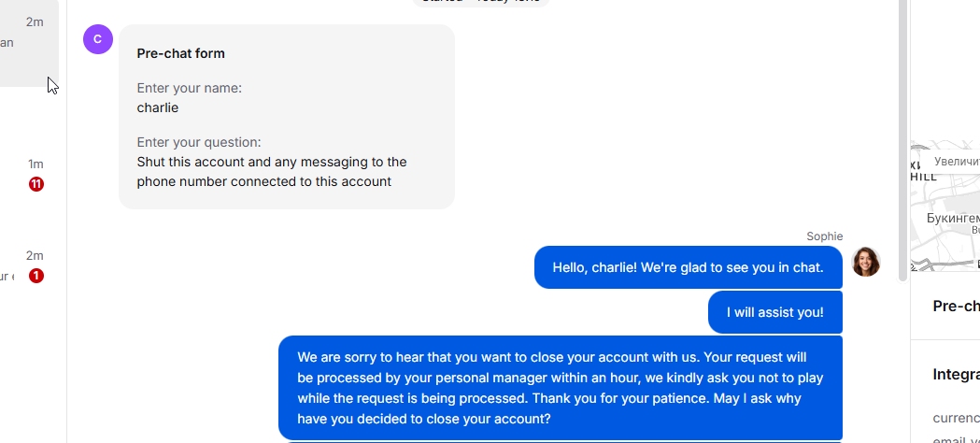
Task: Open the highlighted chat at top of list
Action: 28,42
